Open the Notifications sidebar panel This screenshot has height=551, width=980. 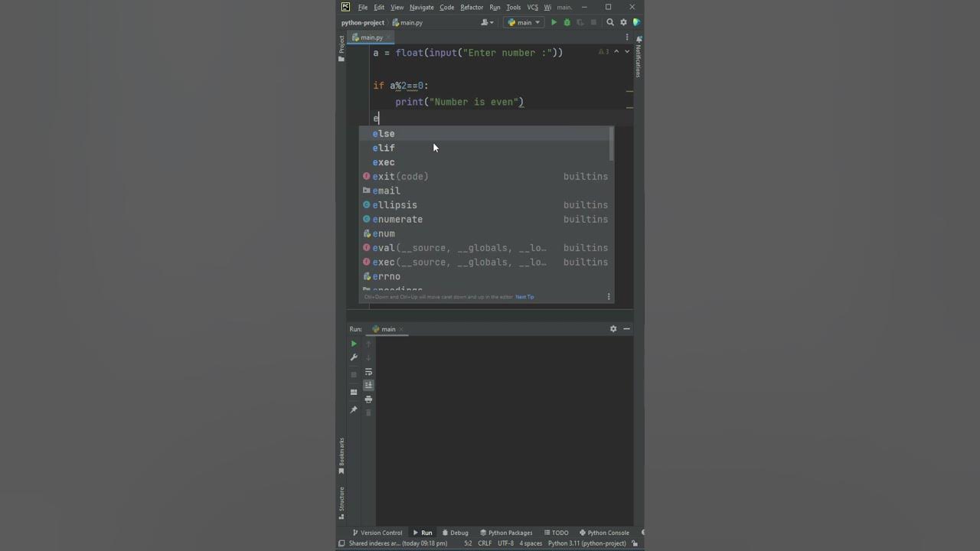click(639, 56)
